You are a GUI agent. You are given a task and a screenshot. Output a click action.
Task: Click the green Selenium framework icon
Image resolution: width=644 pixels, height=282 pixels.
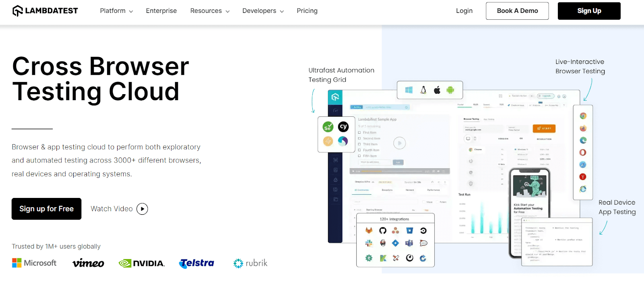[328, 127]
